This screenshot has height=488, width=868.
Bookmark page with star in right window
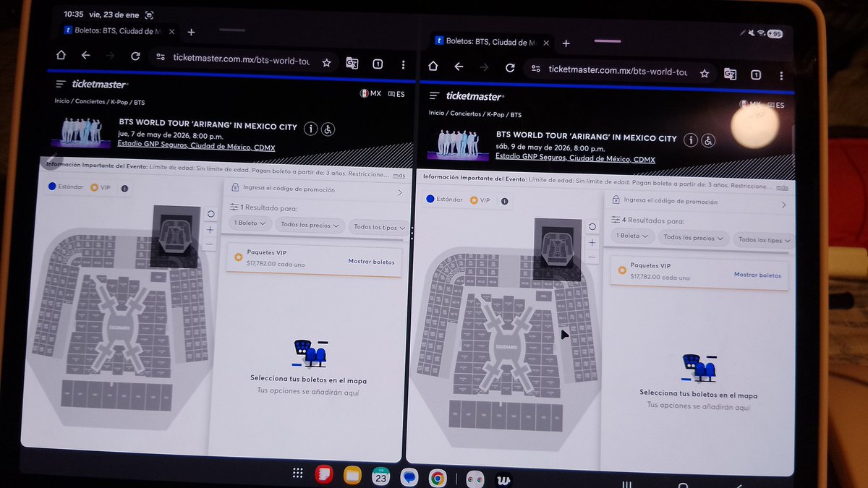point(704,73)
